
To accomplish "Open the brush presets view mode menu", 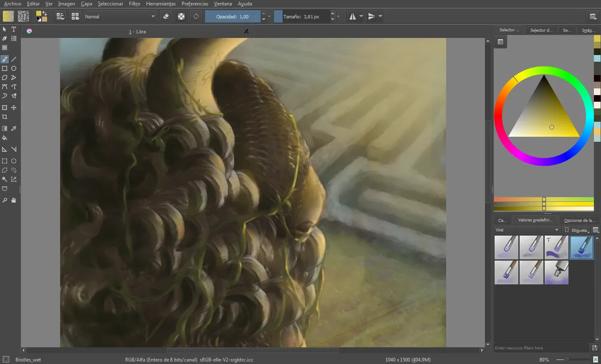I will [596, 230].
